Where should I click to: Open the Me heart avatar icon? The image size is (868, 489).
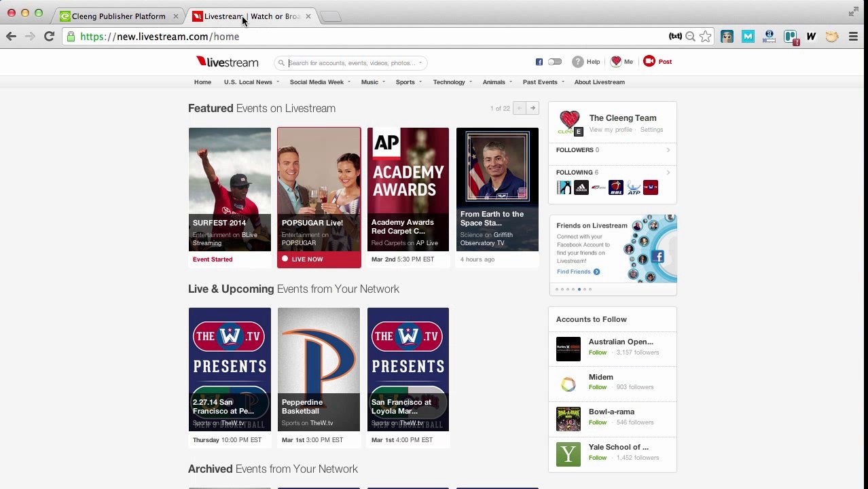pyautogui.click(x=616, y=62)
